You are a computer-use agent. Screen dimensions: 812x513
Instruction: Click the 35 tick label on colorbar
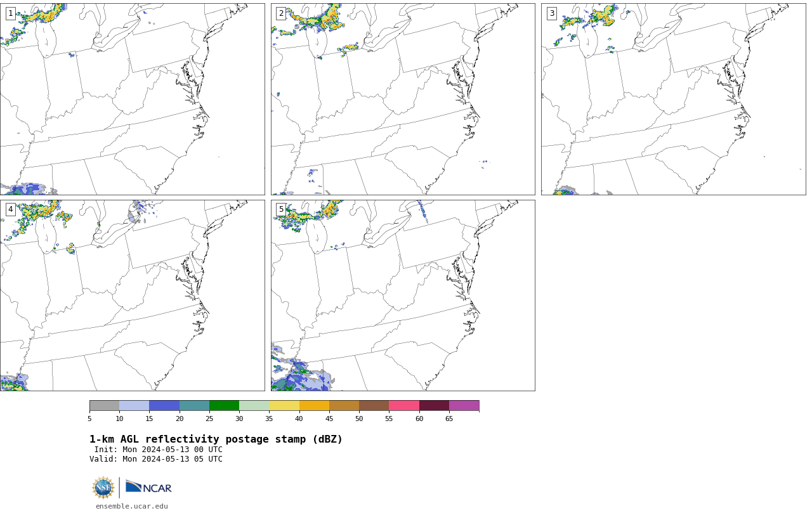tap(269, 419)
